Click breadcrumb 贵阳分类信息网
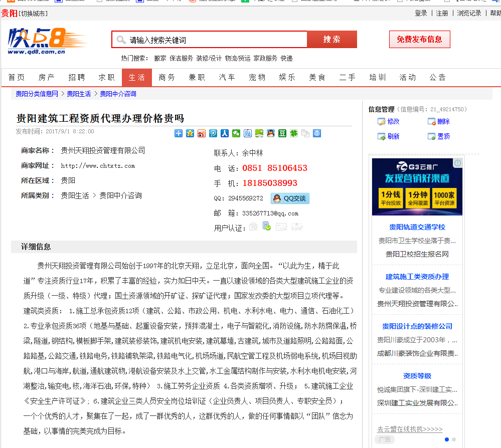This screenshot has width=501, height=448. click(37, 94)
